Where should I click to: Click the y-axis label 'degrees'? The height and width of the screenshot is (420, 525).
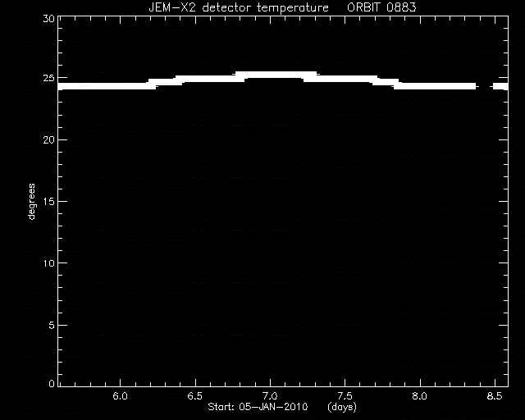point(31,202)
